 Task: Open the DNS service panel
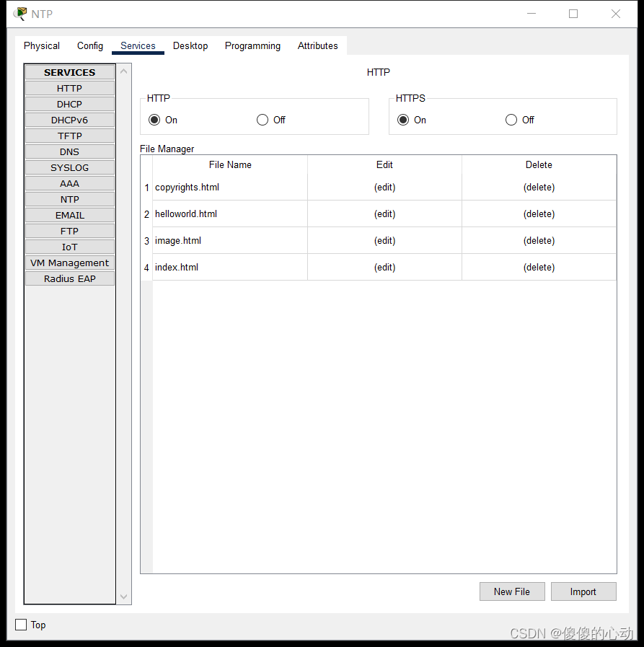[x=69, y=151]
